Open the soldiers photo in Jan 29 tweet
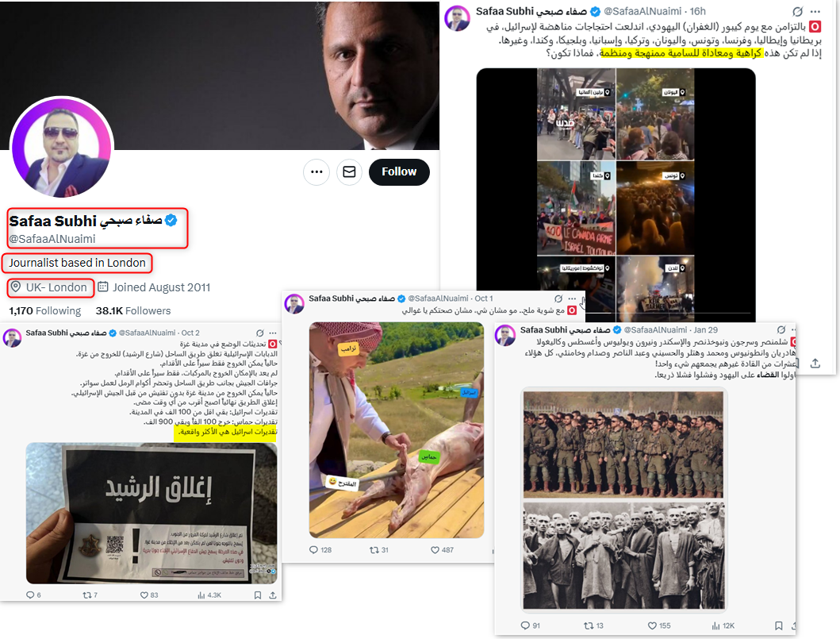The width and height of the screenshot is (840, 639). (x=623, y=445)
